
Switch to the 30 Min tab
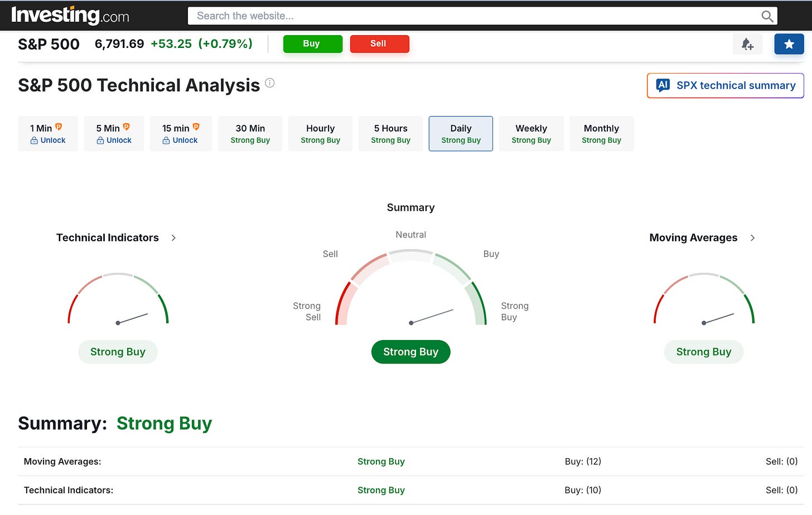(250, 134)
